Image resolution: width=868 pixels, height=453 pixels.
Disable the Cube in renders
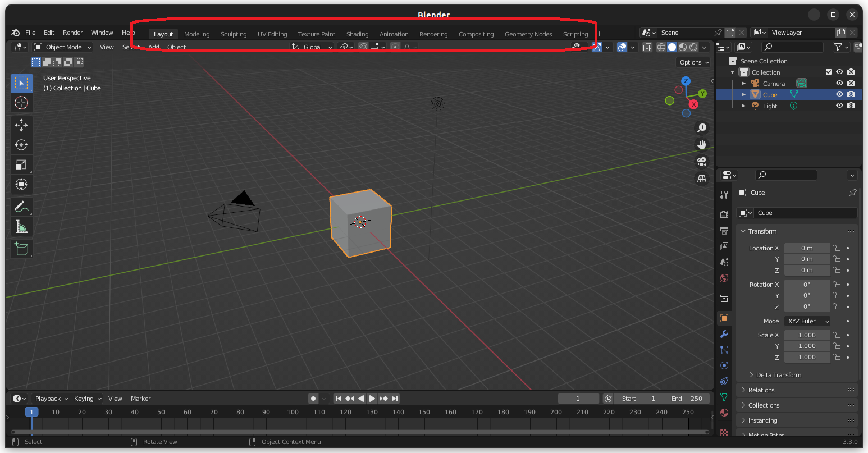coord(851,94)
